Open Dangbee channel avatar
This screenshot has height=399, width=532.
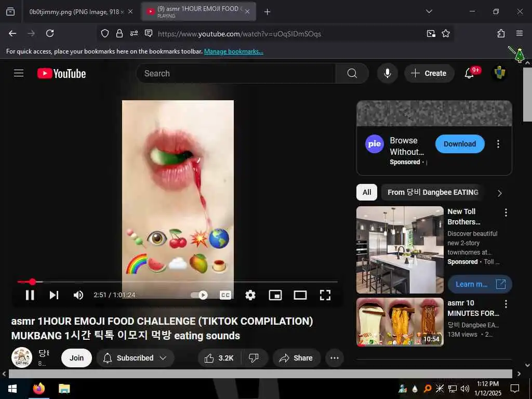[x=22, y=357]
